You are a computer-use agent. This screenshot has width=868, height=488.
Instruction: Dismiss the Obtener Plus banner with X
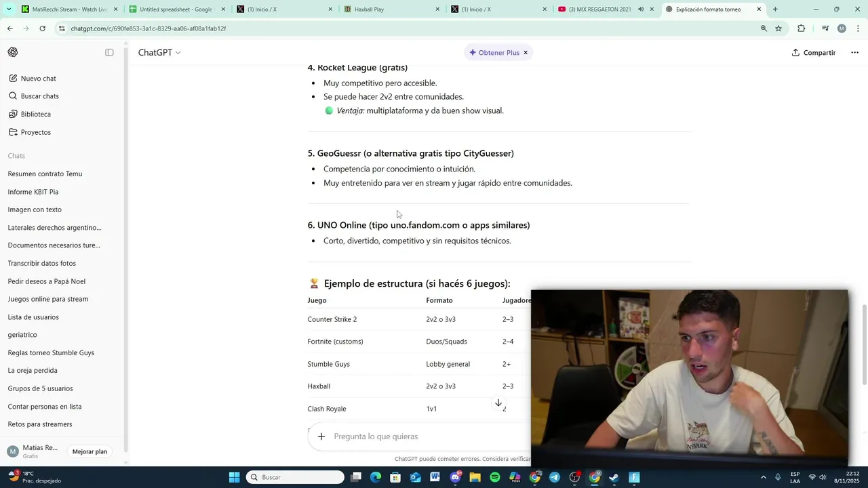click(x=525, y=52)
